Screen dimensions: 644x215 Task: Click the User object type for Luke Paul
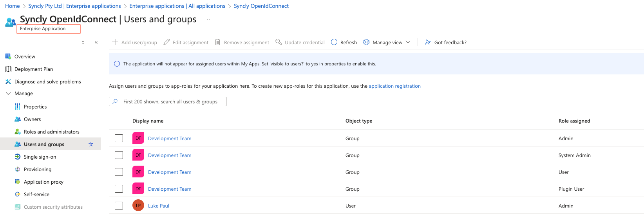(x=351, y=206)
